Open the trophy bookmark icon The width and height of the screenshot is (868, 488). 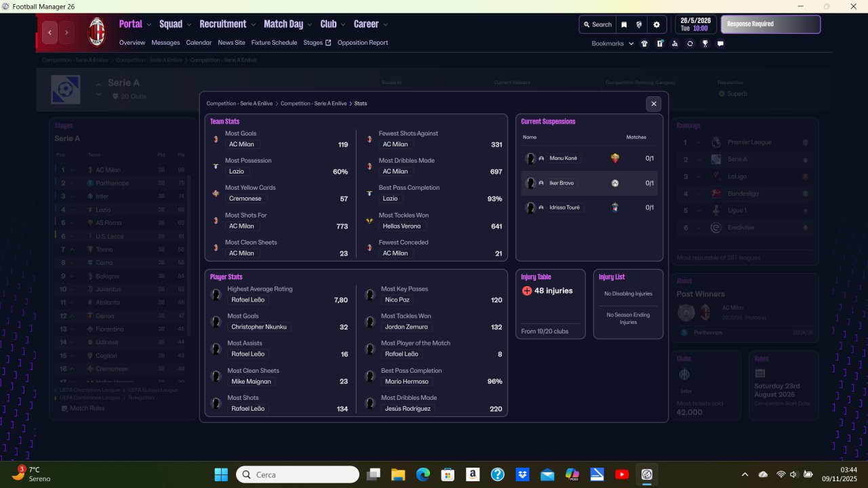705,43
